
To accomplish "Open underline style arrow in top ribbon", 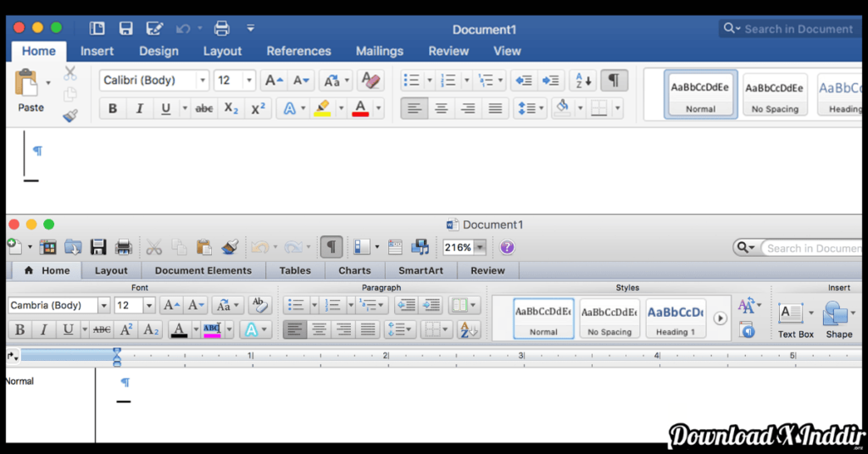I will (x=184, y=108).
